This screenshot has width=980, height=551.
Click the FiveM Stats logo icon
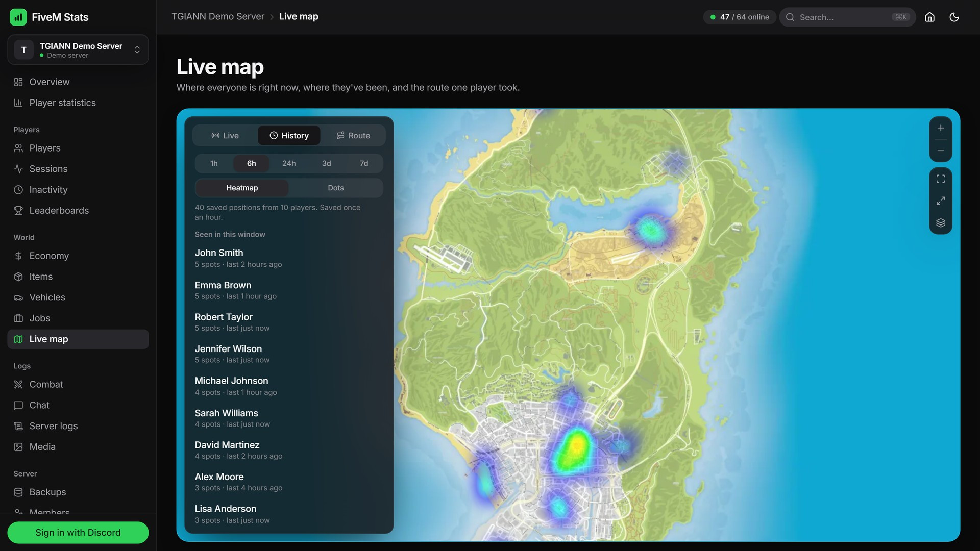tap(18, 17)
